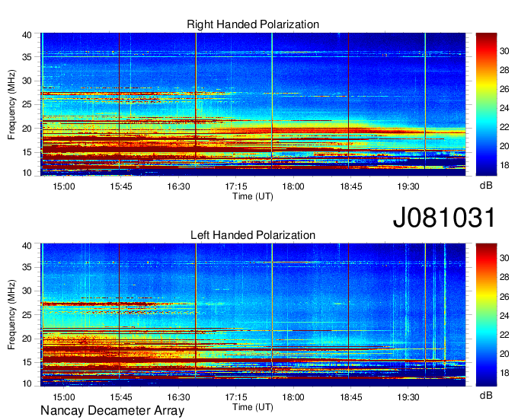Click the bottom plot's 'Frequency (MHz)' axis label
The image size is (518, 420).
point(11,315)
